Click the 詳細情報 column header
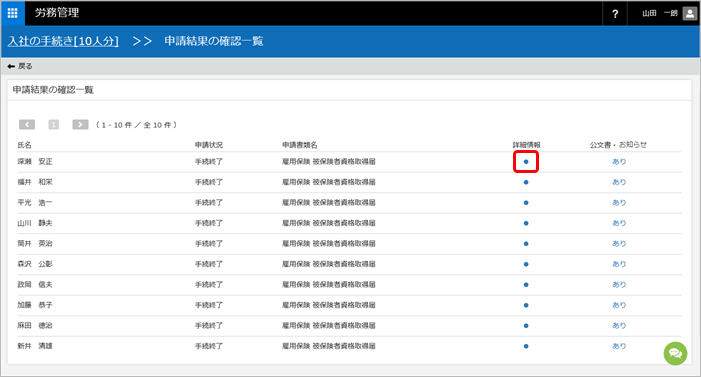The image size is (701, 377). tap(527, 145)
